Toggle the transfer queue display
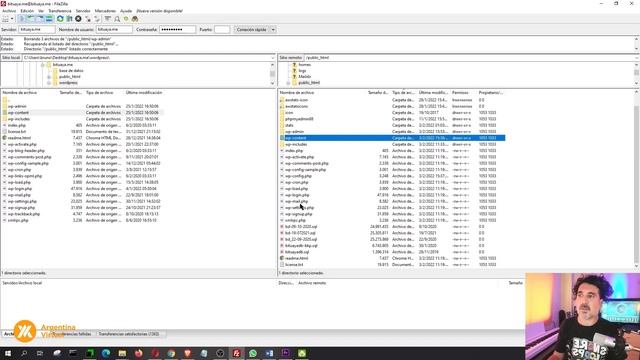This screenshot has width=640, height=360. [49, 19]
